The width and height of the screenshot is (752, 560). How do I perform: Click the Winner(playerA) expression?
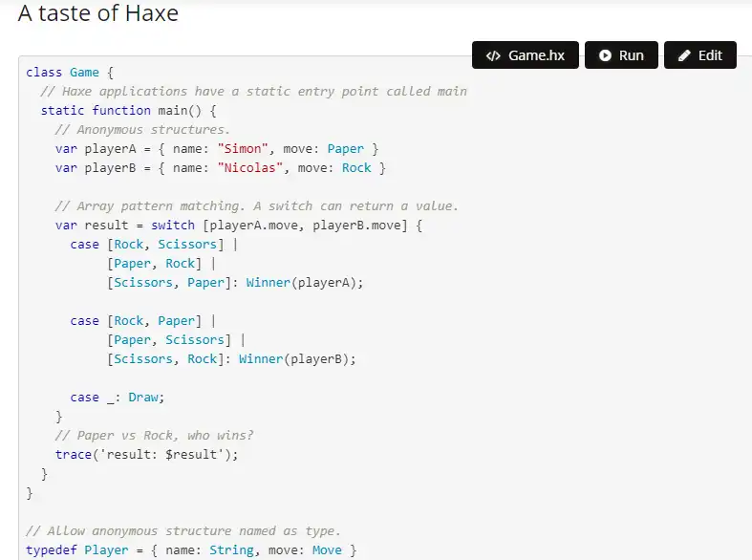point(305,282)
